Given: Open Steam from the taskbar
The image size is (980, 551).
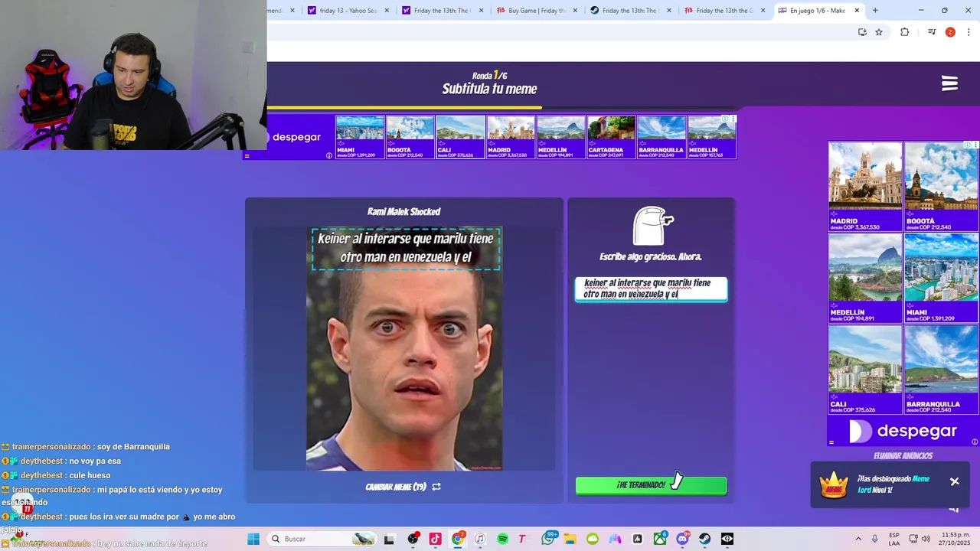Looking at the screenshot, I should [x=704, y=539].
